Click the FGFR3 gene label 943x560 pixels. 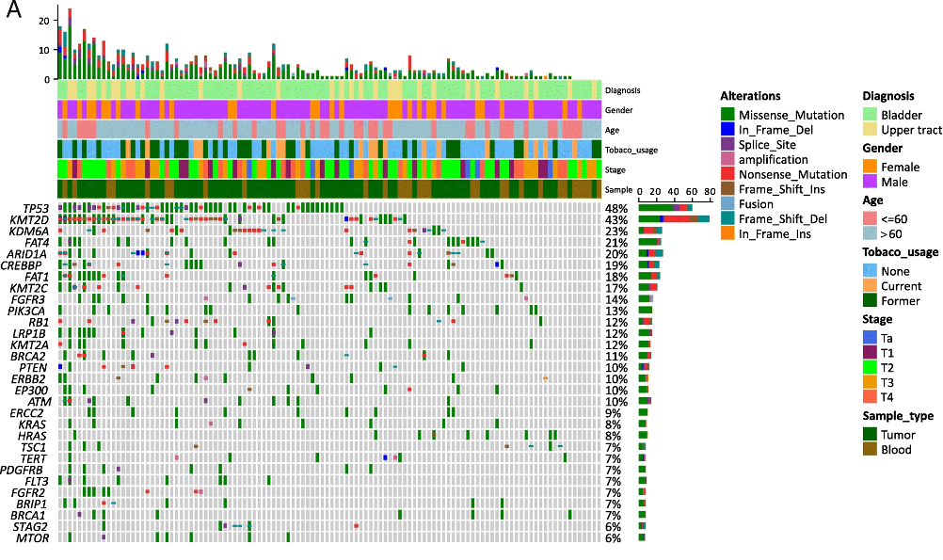[x=28, y=299]
